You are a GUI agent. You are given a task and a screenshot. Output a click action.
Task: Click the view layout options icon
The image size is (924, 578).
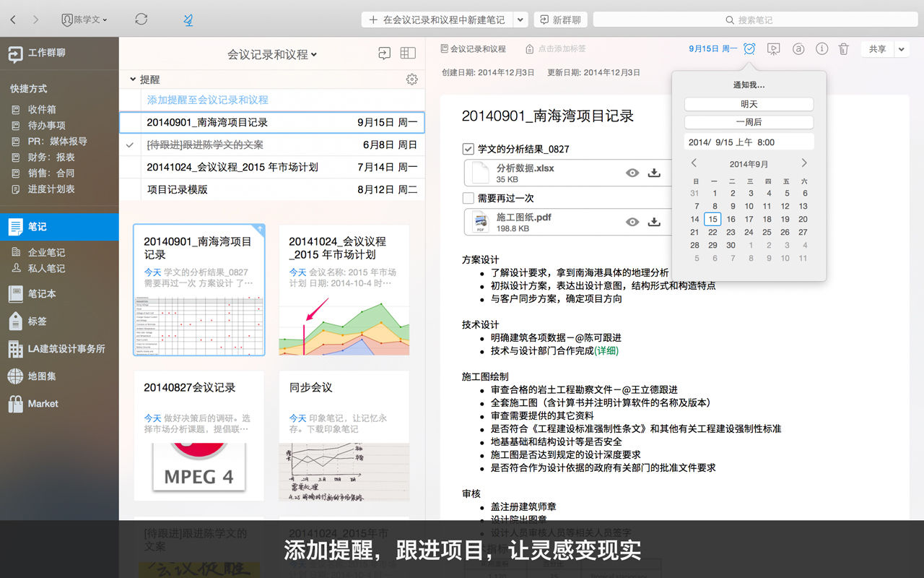click(408, 53)
